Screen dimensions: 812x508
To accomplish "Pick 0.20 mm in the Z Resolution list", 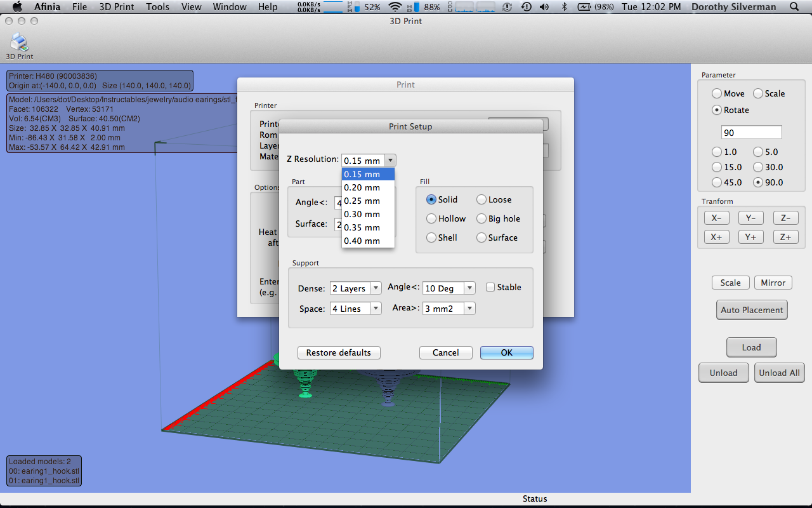I will 368,187.
